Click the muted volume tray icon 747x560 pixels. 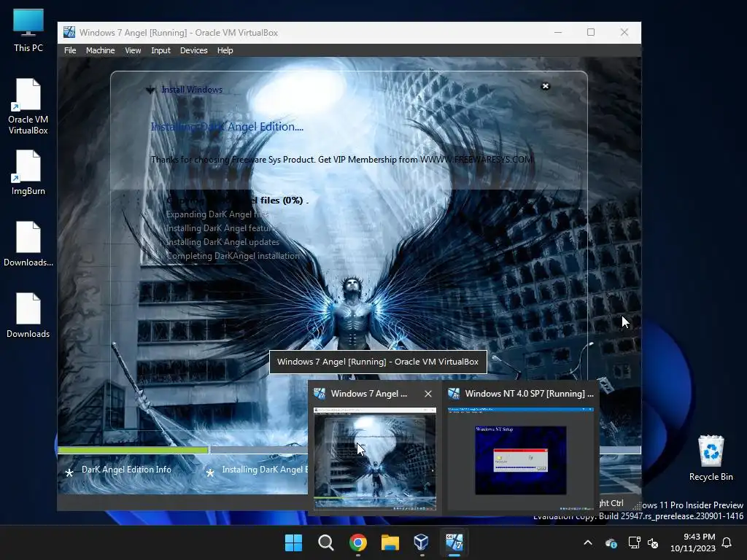(x=653, y=542)
